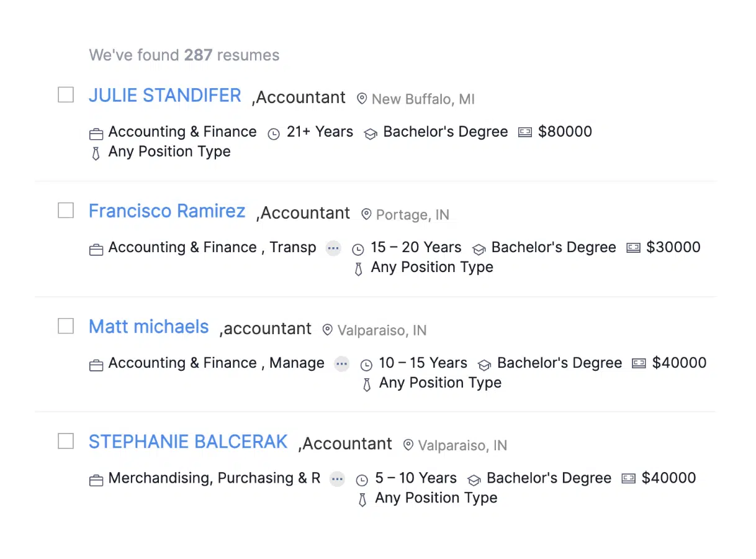Expand more categories for Francisco Ramirez
Image resolution: width=756 pixels, height=559 pixels.
[x=333, y=248]
